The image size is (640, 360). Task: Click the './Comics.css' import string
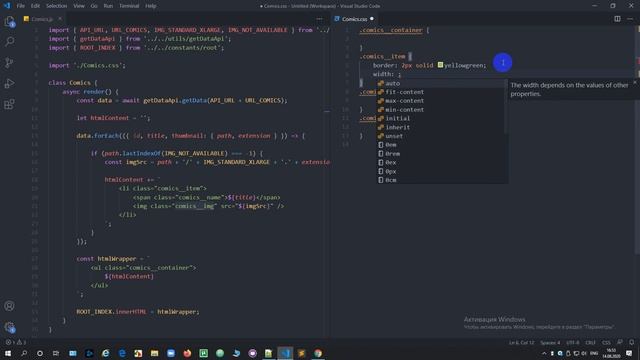(99, 65)
